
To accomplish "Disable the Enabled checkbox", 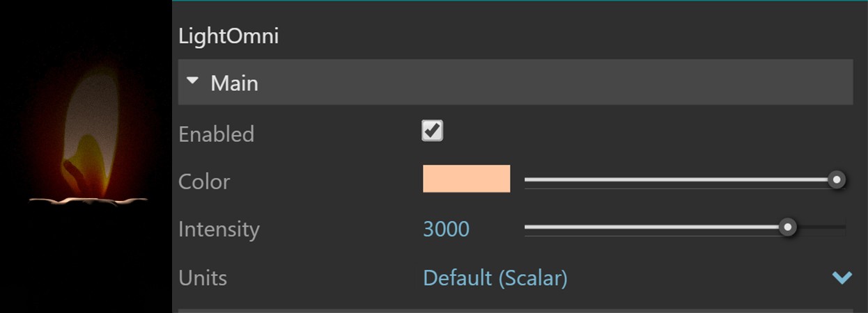I will pos(432,131).
